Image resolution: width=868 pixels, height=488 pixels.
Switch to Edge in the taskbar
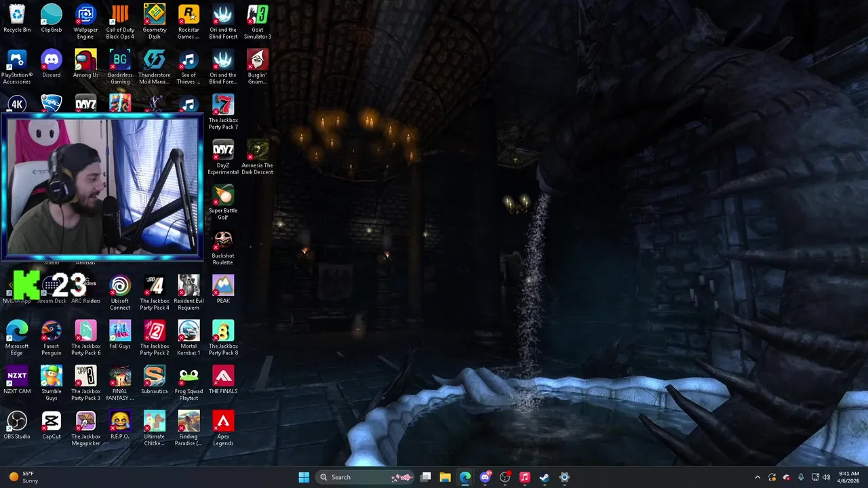465,477
